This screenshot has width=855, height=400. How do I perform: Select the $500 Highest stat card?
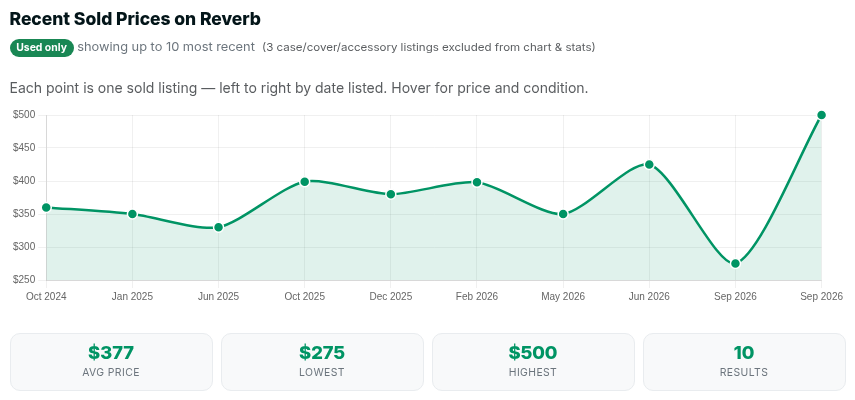(533, 362)
